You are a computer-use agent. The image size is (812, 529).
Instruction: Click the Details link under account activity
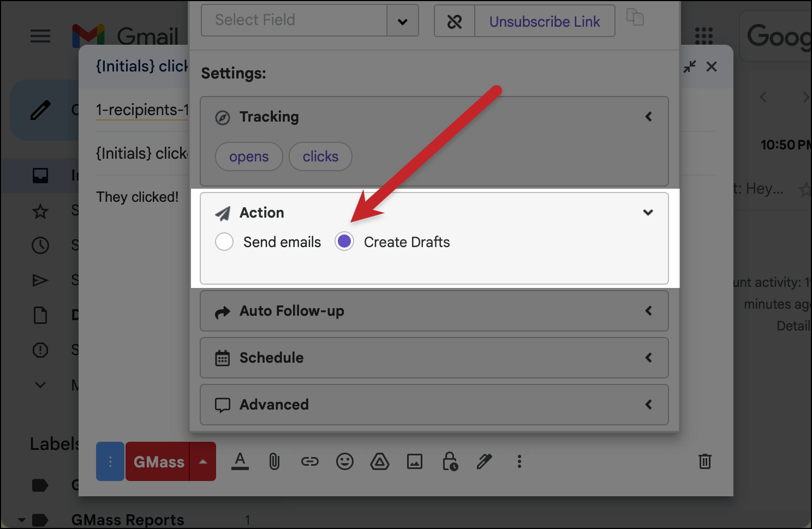(x=793, y=326)
